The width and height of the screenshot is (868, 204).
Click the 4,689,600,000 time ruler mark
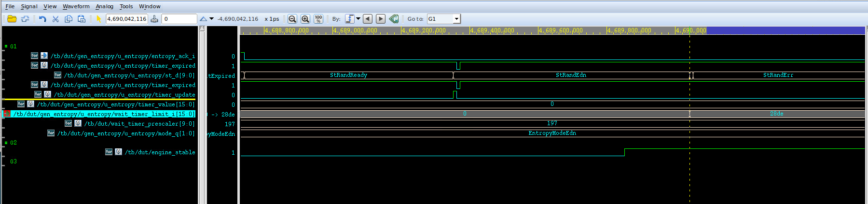(x=561, y=30)
